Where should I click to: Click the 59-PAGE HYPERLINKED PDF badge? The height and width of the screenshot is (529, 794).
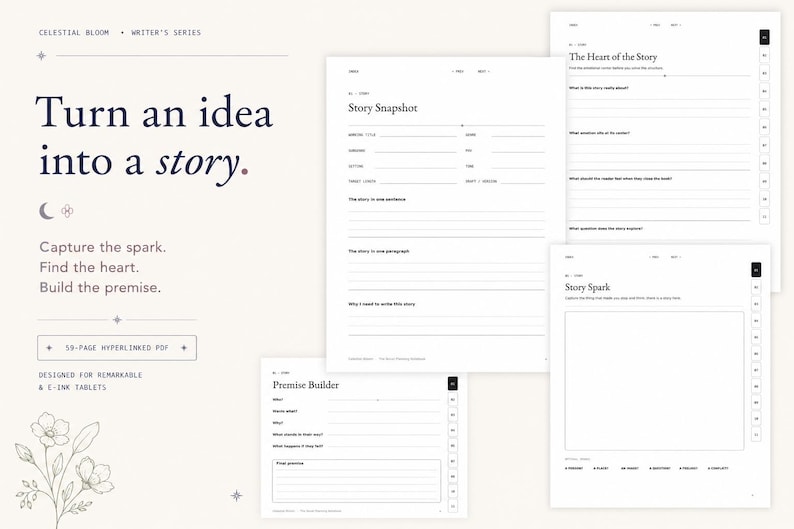(117, 348)
